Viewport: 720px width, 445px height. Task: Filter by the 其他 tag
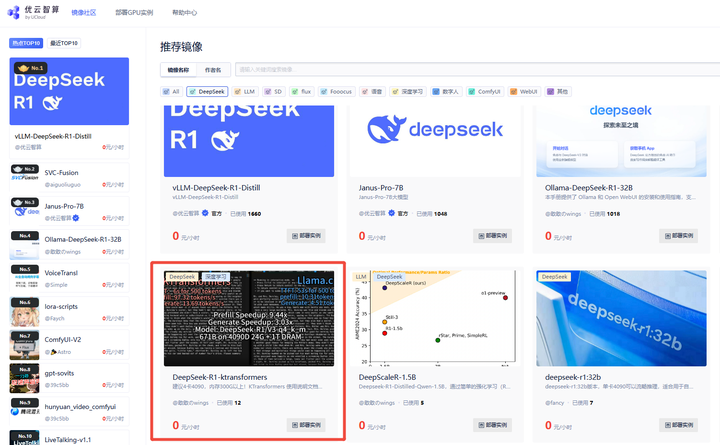click(558, 91)
